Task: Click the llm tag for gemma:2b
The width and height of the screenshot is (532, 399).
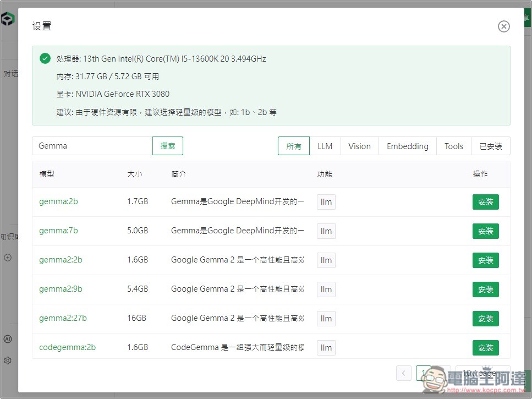Action: (x=326, y=202)
